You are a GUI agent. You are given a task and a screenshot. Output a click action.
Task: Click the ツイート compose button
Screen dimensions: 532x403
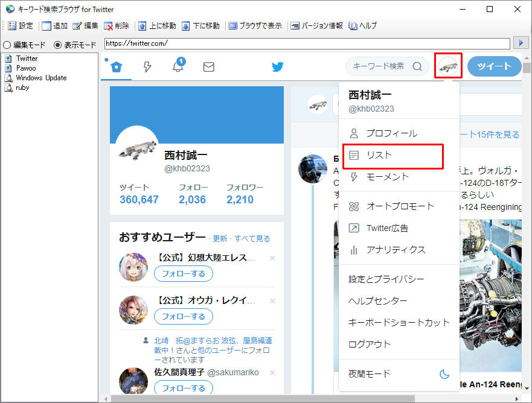tap(495, 66)
